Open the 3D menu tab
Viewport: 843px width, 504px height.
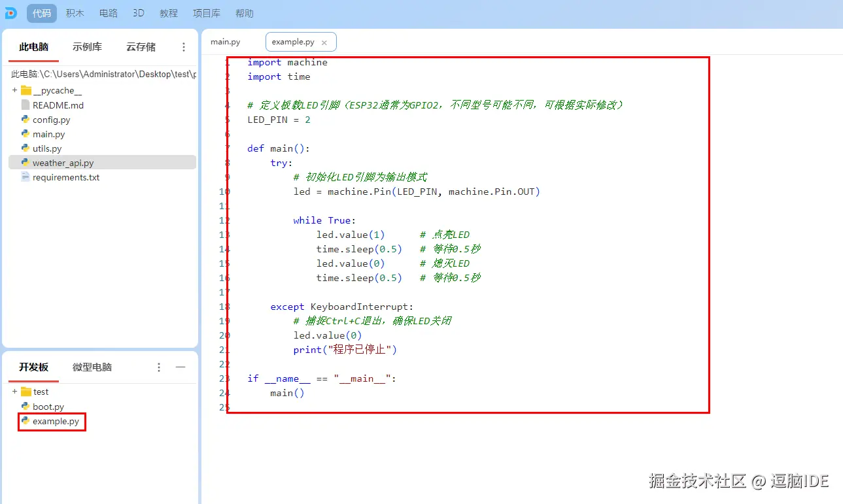pyautogui.click(x=139, y=13)
